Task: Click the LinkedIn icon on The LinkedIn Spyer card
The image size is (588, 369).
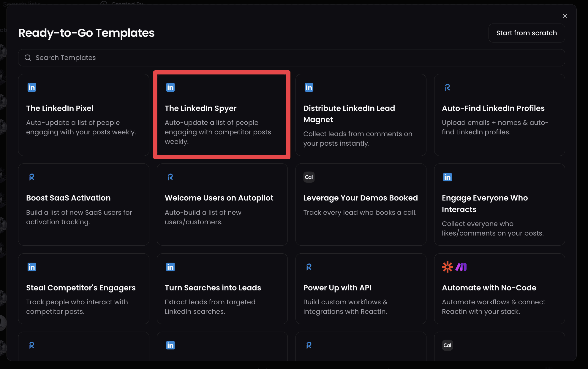Action: 170,87
